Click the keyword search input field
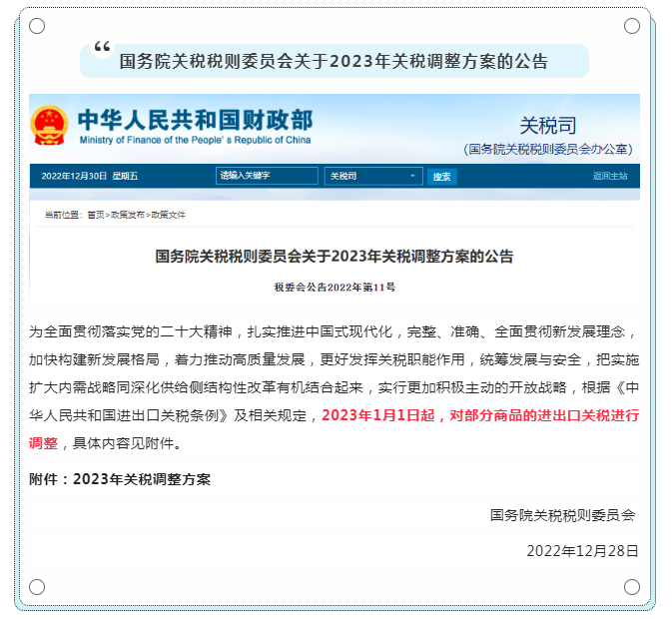The width and height of the screenshot is (672, 619). (267, 176)
